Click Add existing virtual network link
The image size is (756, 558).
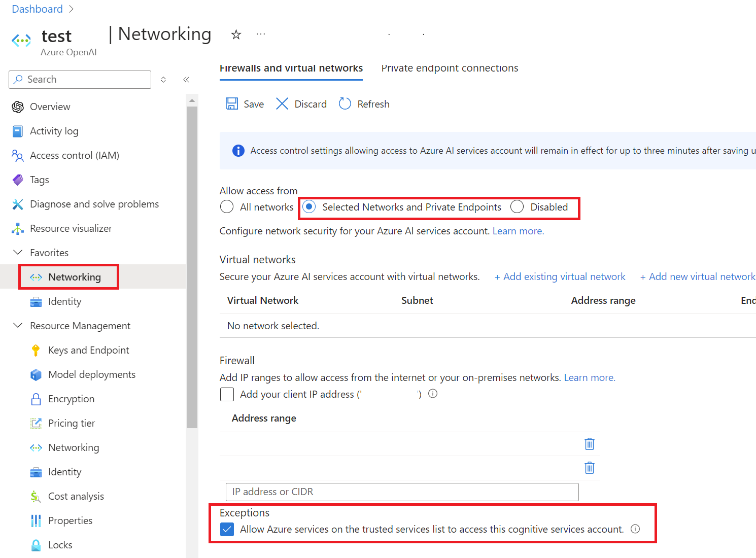click(x=560, y=276)
